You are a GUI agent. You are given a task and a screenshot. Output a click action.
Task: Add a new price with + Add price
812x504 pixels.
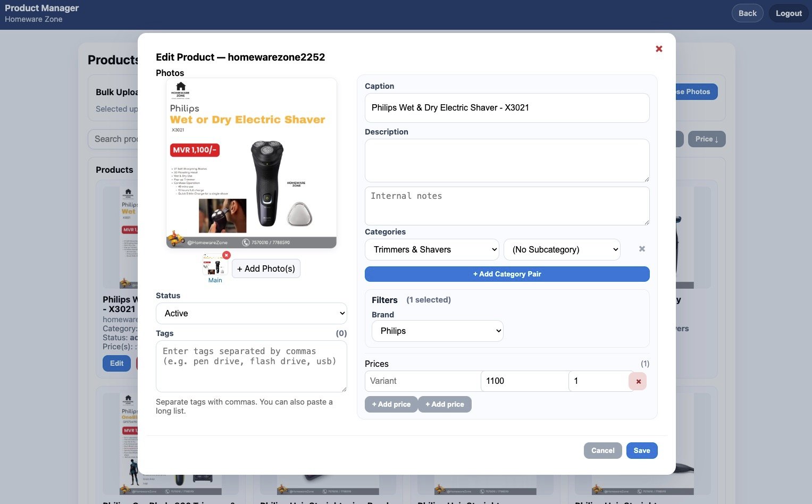(x=391, y=404)
